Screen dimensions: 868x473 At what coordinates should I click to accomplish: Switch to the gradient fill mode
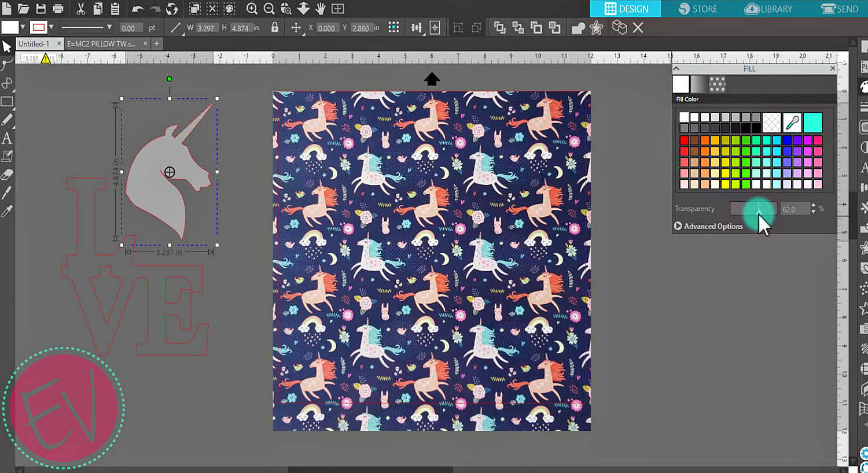[699, 84]
